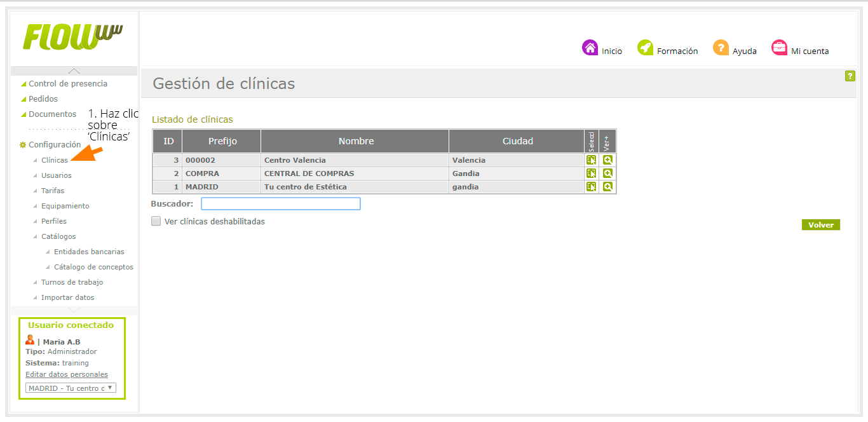868x422 pixels.
Task: Click the Formación link text
Action: [677, 51]
